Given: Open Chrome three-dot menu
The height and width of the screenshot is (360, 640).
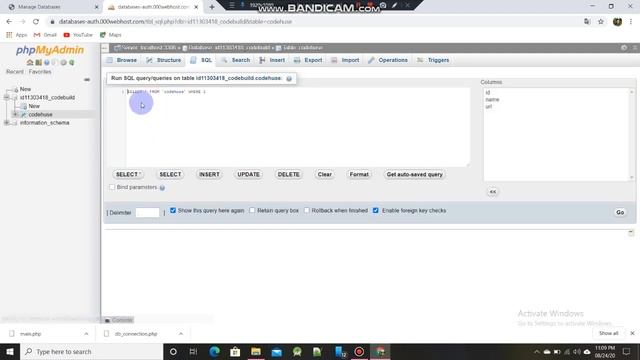Looking at the screenshot, I should click(631, 22).
